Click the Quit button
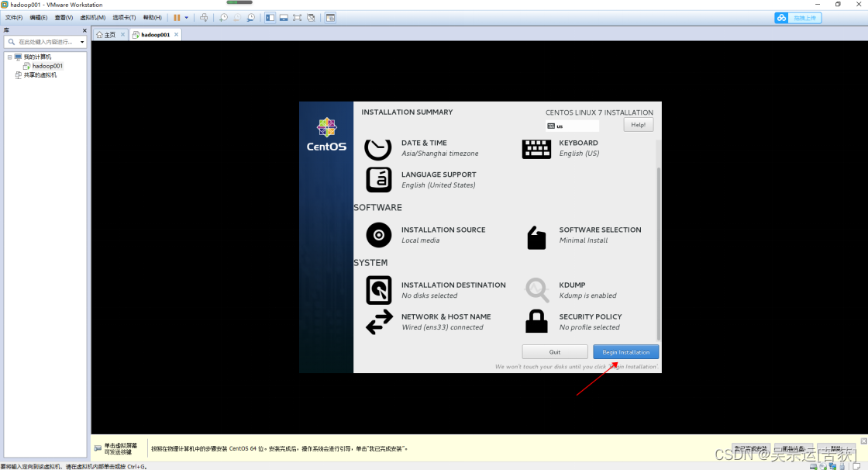 point(555,352)
